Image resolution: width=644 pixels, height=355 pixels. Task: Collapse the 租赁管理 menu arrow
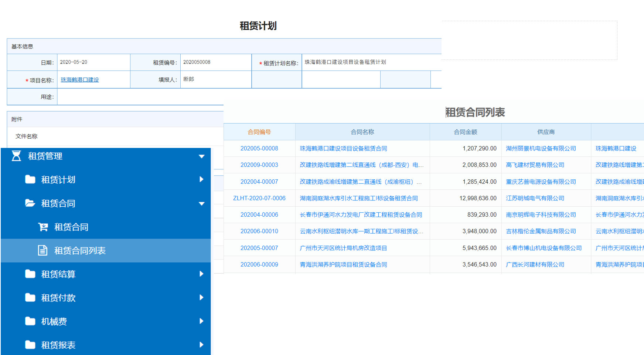click(x=201, y=156)
